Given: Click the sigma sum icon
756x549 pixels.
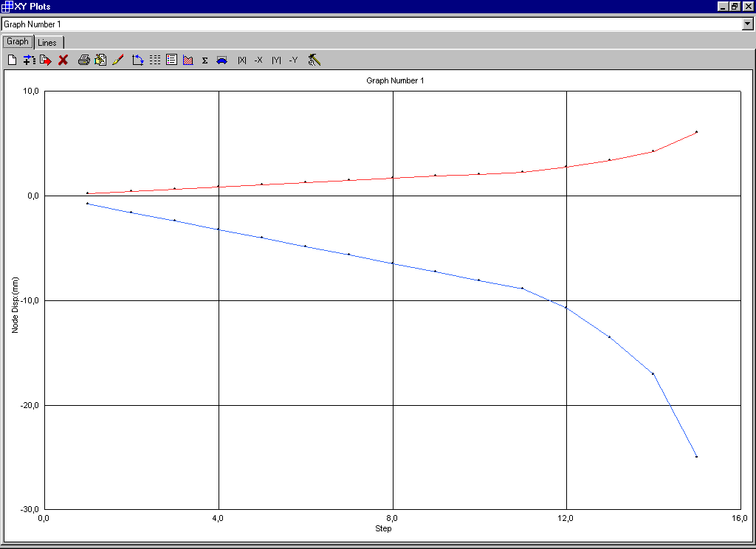Looking at the screenshot, I should (x=205, y=61).
